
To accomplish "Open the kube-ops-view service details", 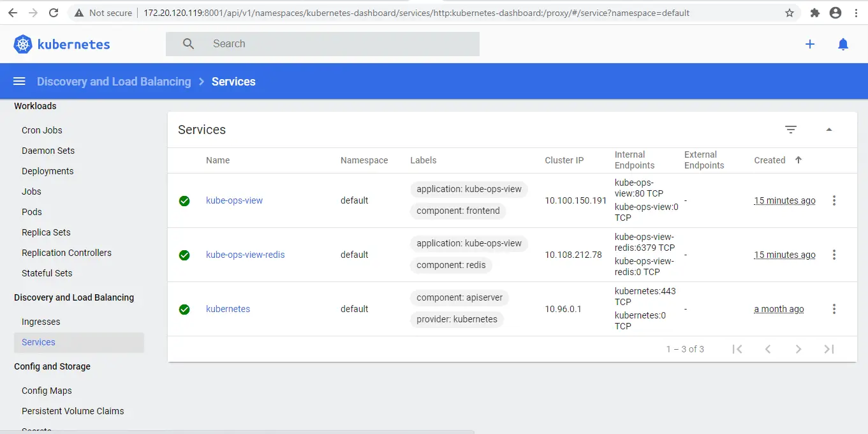I will pos(234,200).
